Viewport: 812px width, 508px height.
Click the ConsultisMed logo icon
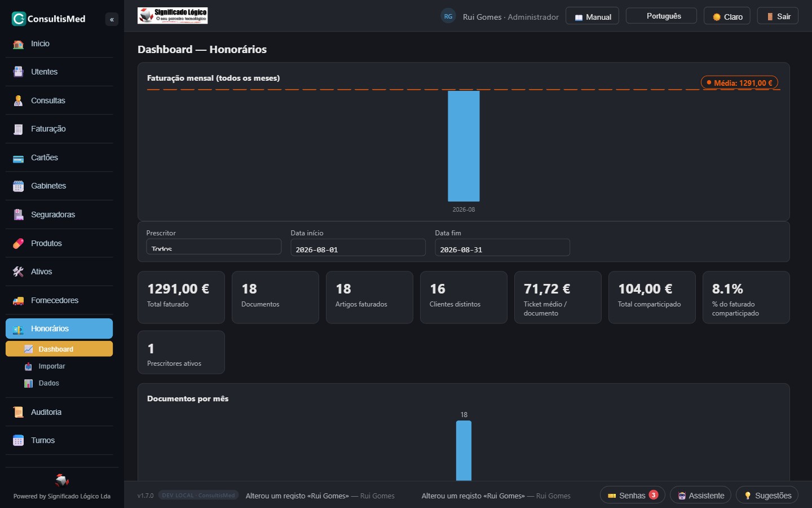tap(19, 19)
